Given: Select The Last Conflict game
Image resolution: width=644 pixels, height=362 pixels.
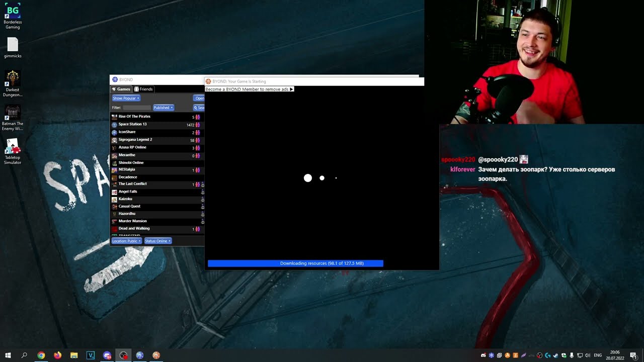Looking at the screenshot, I should point(157,184).
